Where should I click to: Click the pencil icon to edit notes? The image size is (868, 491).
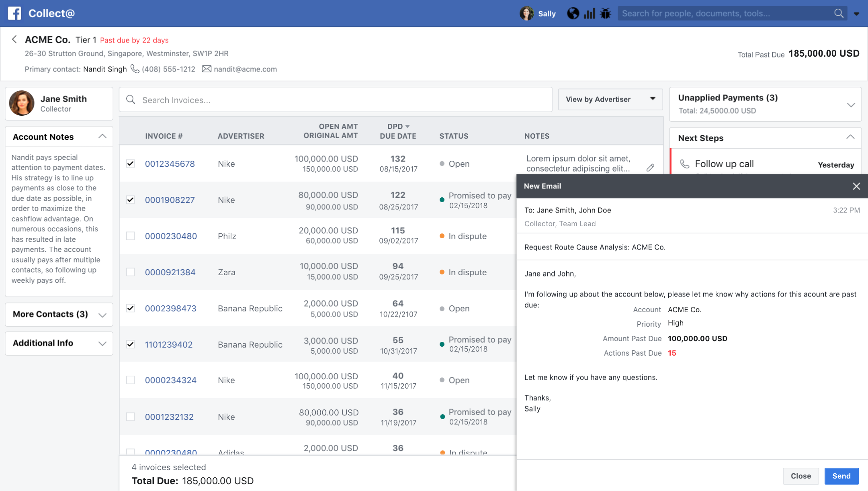[650, 168]
